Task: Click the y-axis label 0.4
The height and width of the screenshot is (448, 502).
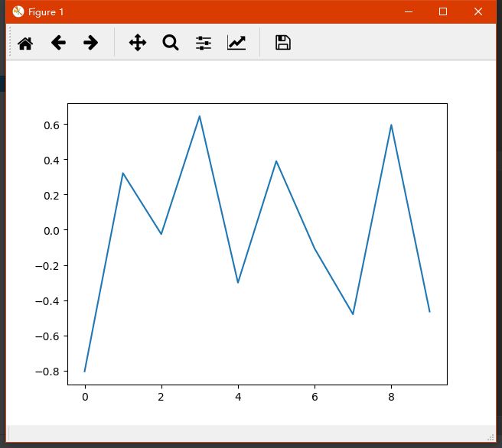Action: click(x=51, y=161)
